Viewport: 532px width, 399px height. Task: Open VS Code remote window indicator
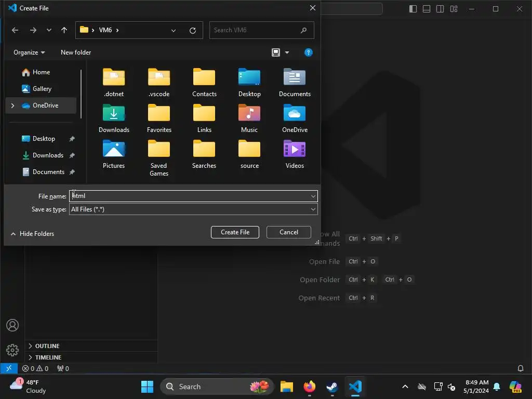9,368
